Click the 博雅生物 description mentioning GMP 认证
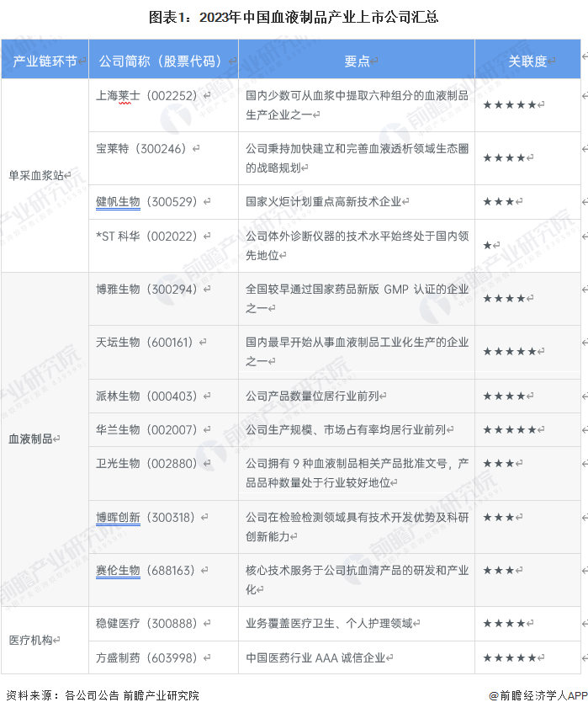The width and height of the screenshot is (588, 713). 358,299
